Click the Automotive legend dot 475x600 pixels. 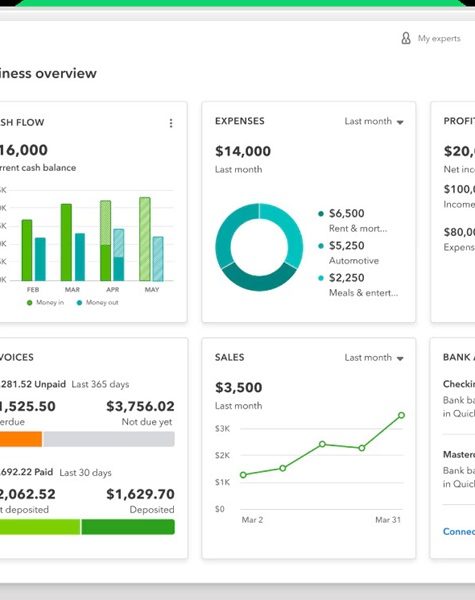(x=321, y=246)
